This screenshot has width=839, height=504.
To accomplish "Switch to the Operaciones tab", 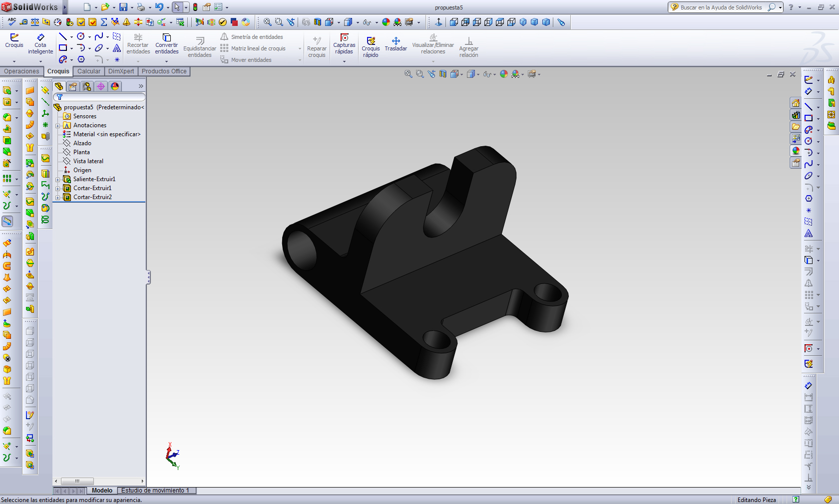I will (21, 71).
